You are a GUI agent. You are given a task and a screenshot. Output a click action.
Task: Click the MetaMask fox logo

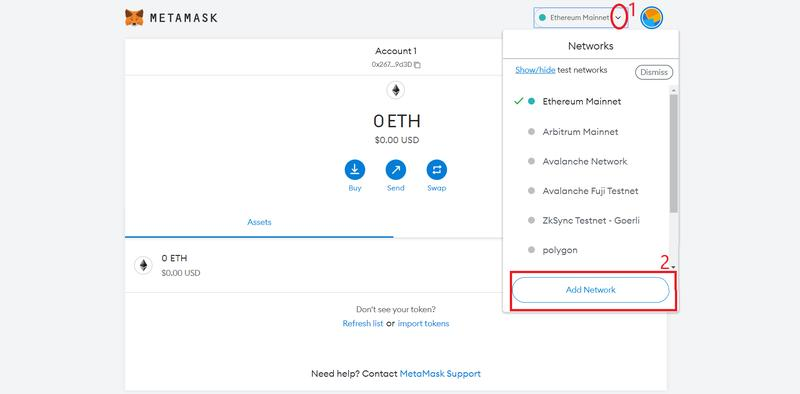[134, 18]
